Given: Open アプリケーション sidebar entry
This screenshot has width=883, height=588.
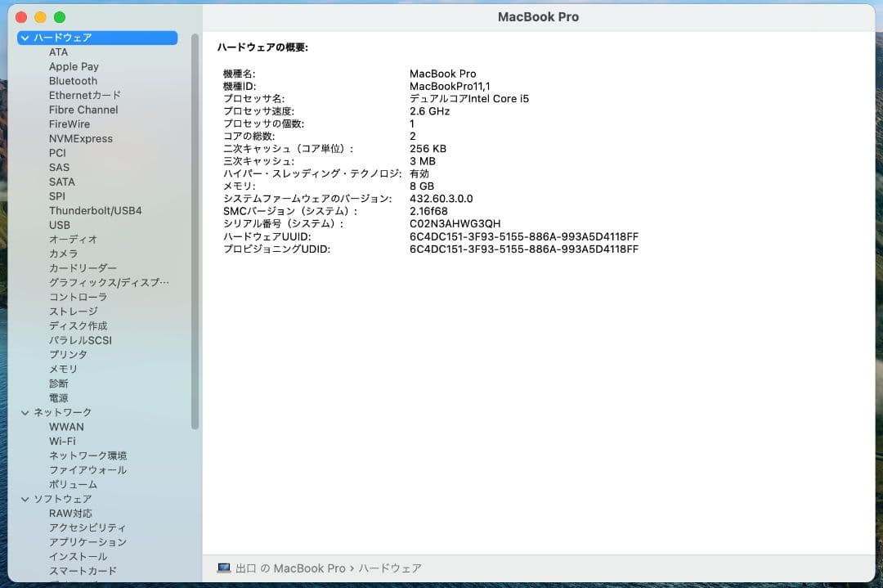Looking at the screenshot, I should pyautogui.click(x=87, y=542).
